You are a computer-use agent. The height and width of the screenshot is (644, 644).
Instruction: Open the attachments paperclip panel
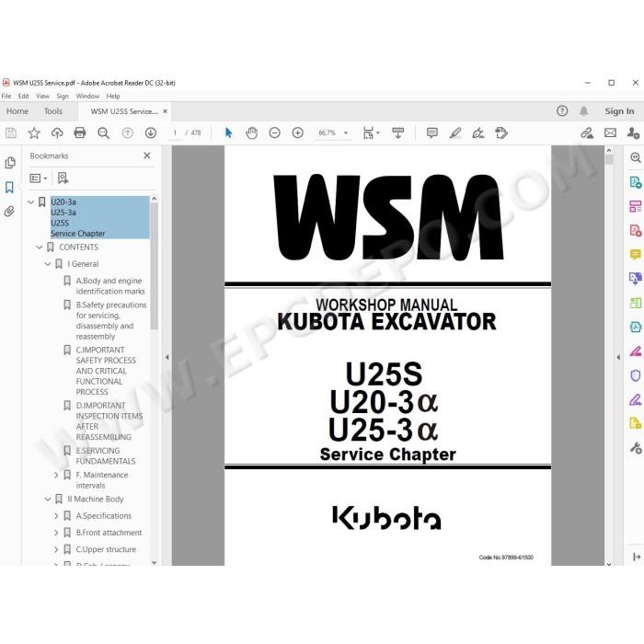point(9,212)
